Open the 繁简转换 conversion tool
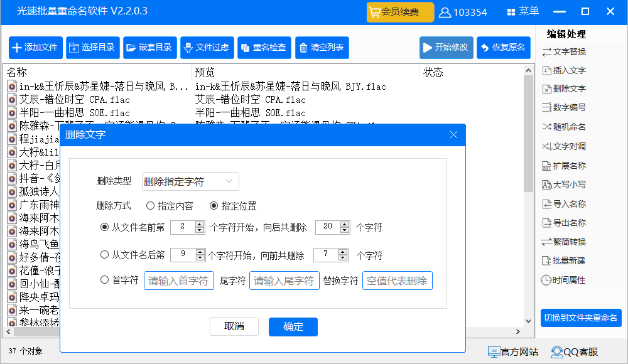The height and width of the screenshot is (364, 628). click(x=564, y=242)
